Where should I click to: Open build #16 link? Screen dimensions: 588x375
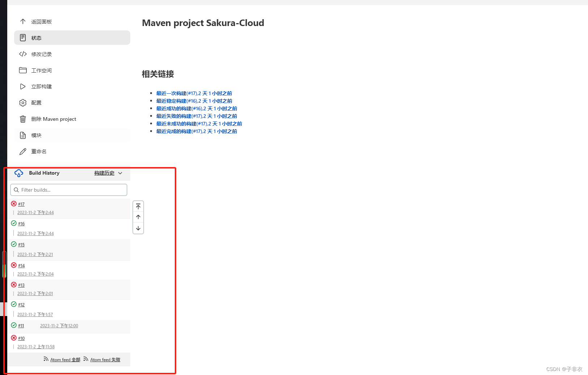click(21, 224)
